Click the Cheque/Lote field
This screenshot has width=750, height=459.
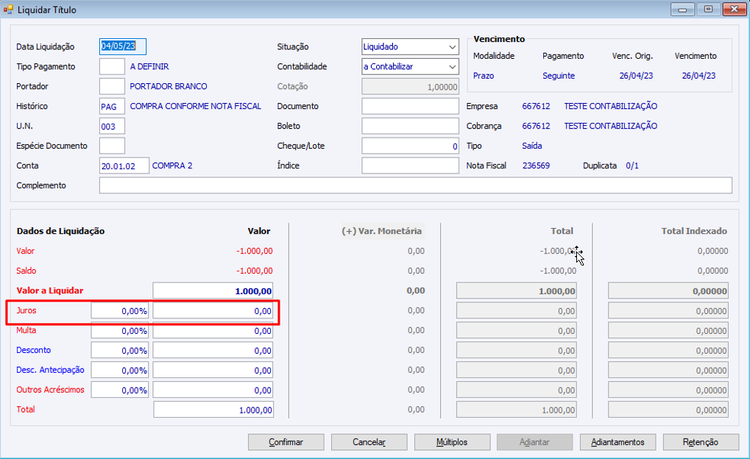pos(410,146)
